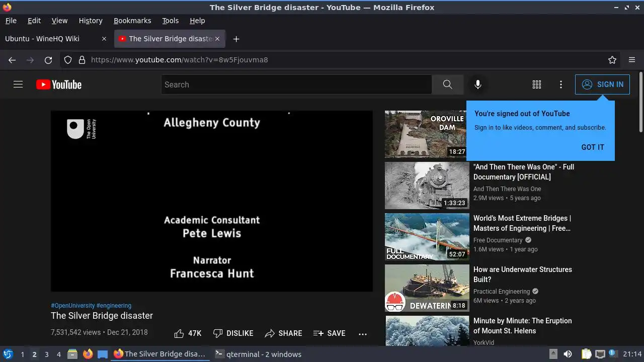
Task: Open Mount St. Helens eruption thumbnail
Action: click(x=427, y=331)
